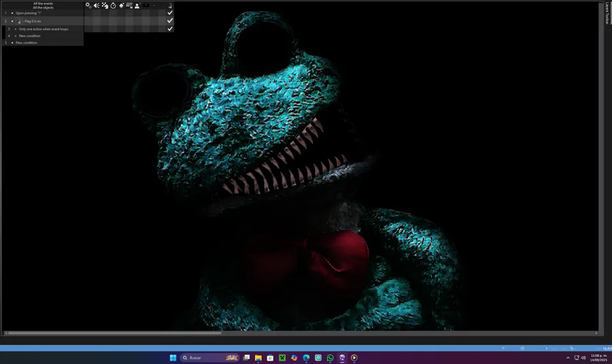The image size is (612, 364).
Task: Click the horizontal scrollbar thumb
Action: coord(115,333)
